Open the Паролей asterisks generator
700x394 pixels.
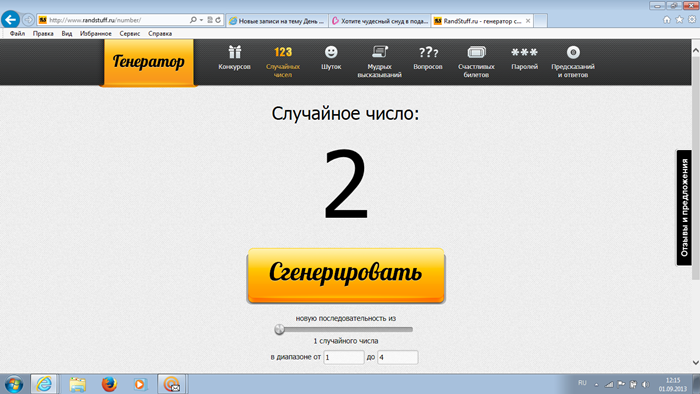click(x=525, y=58)
